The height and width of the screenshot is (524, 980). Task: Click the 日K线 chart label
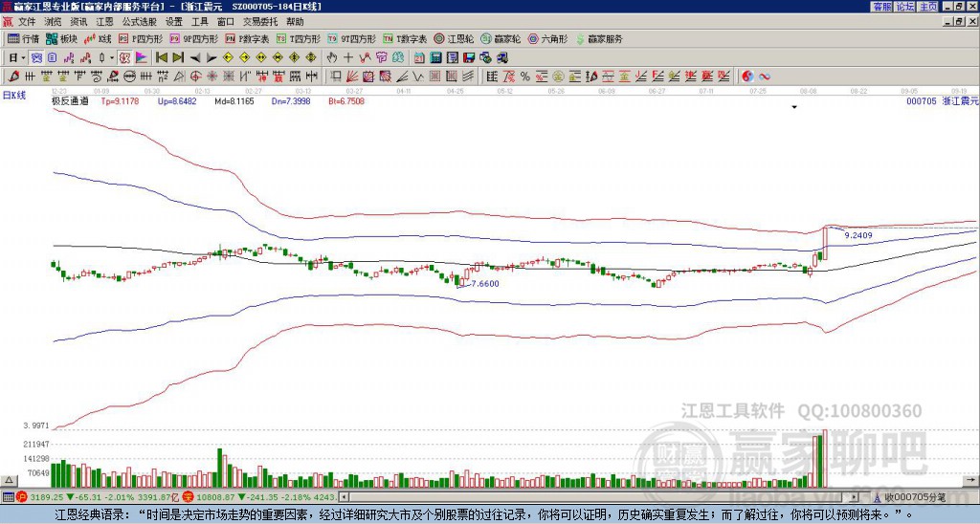tap(14, 96)
